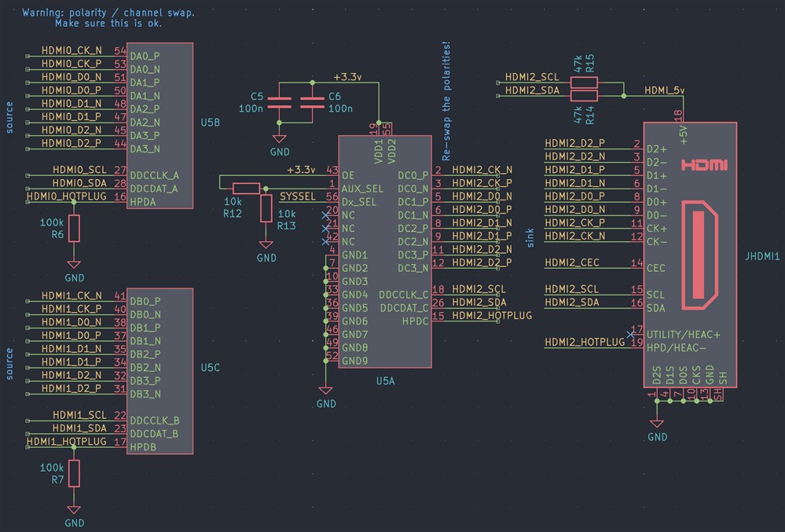Image resolution: width=785 pixels, height=532 pixels.
Task: Select the GND9 pin name
Action: click(355, 361)
